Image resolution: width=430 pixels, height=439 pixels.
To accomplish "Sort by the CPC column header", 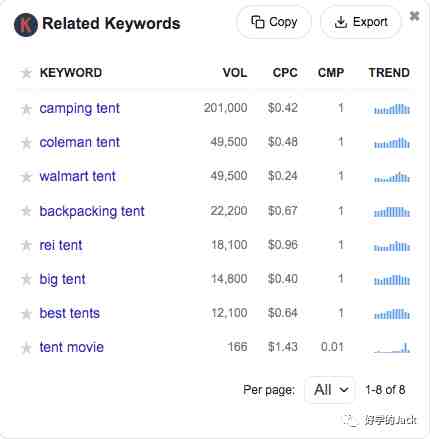I will pos(285,73).
